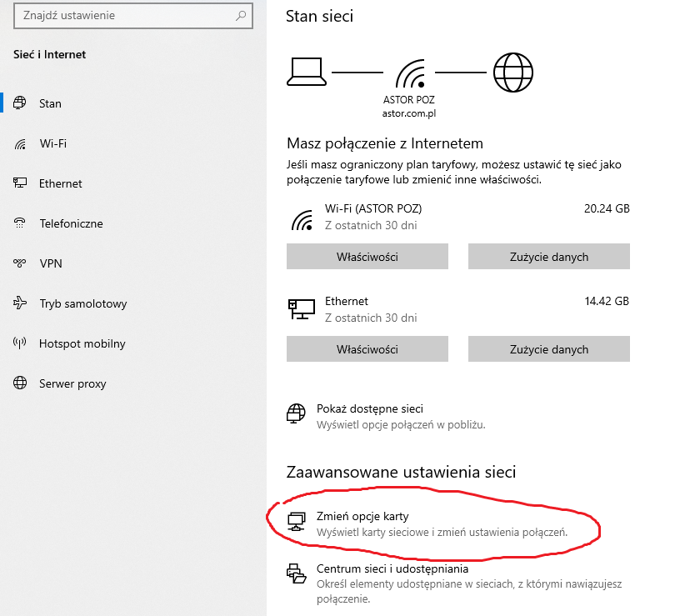Click the Ethernet monitor icon in sidebar
Screen dimensions: 675x616
tap(20, 183)
